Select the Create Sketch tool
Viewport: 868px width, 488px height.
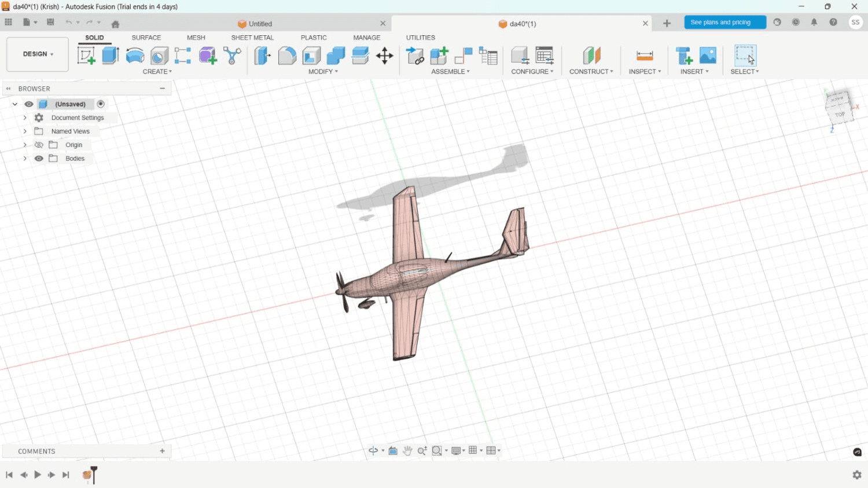click(x=87, y=55)
